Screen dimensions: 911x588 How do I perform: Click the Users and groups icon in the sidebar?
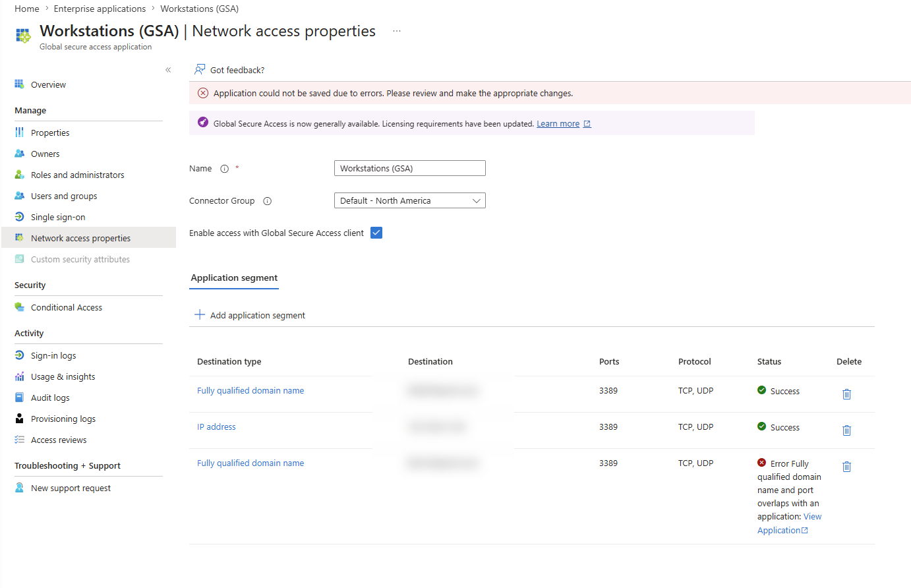(20, 196)
